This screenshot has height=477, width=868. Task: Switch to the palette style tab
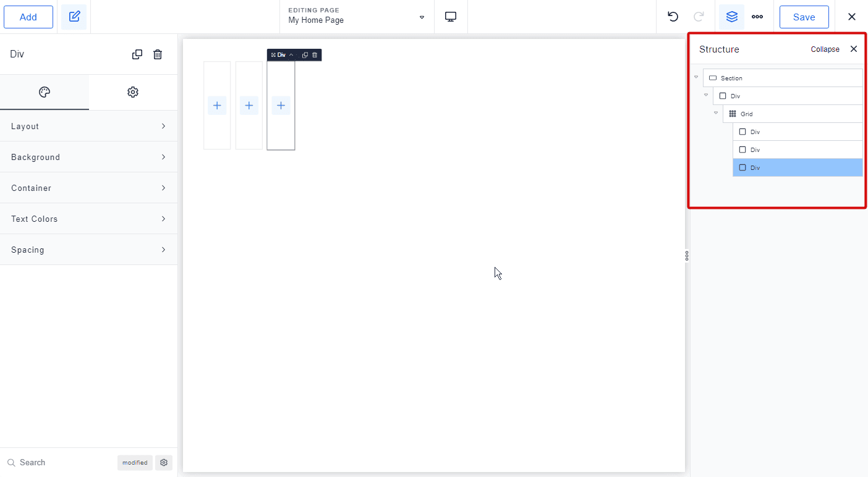(x=45, y=92)
